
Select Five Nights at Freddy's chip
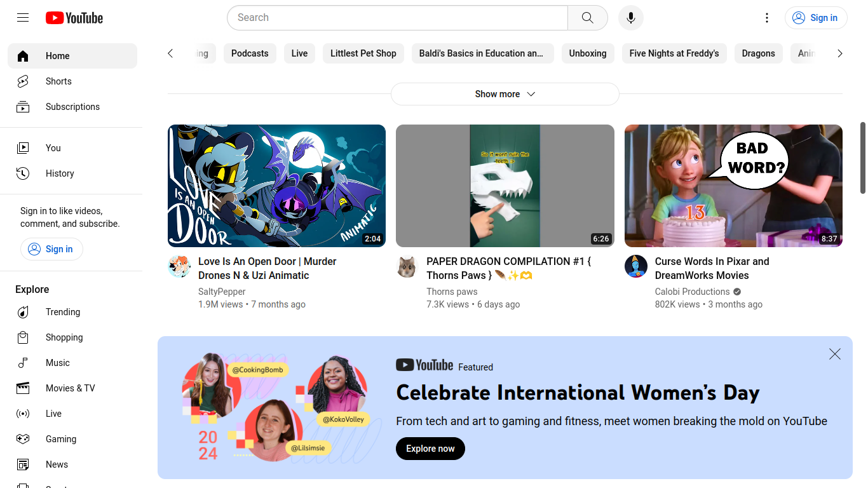[x=674, y=53]
